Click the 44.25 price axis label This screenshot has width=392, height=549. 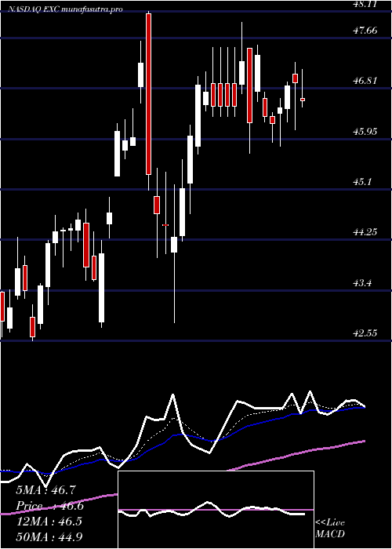(x=365, y=232)
